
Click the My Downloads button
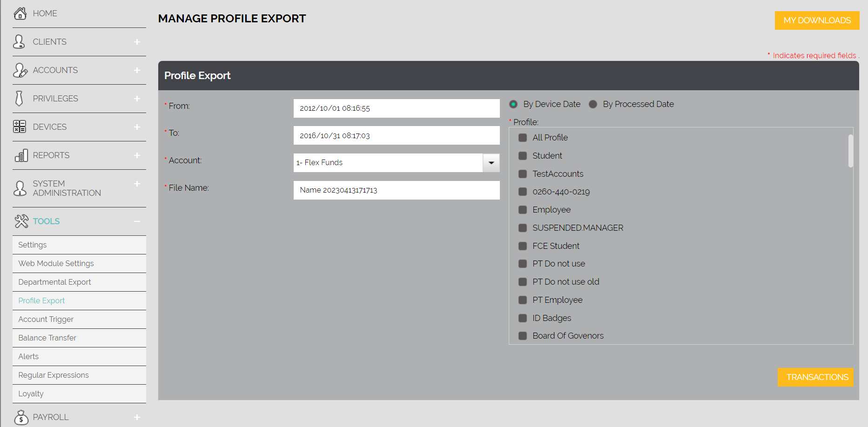(817, 20)
